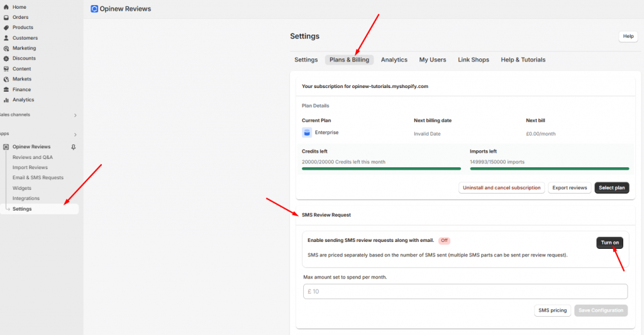Open Customers from the sidebar
This screenshot has width=644, height=335.
click(x=25, y=38)
